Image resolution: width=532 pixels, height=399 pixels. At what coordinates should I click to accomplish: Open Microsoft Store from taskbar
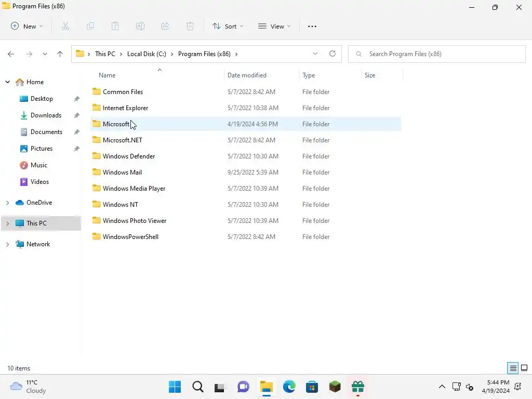(312, 387)
